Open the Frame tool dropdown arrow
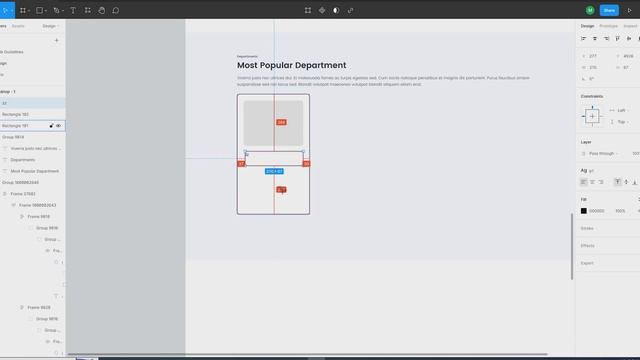 coord(29,11)
